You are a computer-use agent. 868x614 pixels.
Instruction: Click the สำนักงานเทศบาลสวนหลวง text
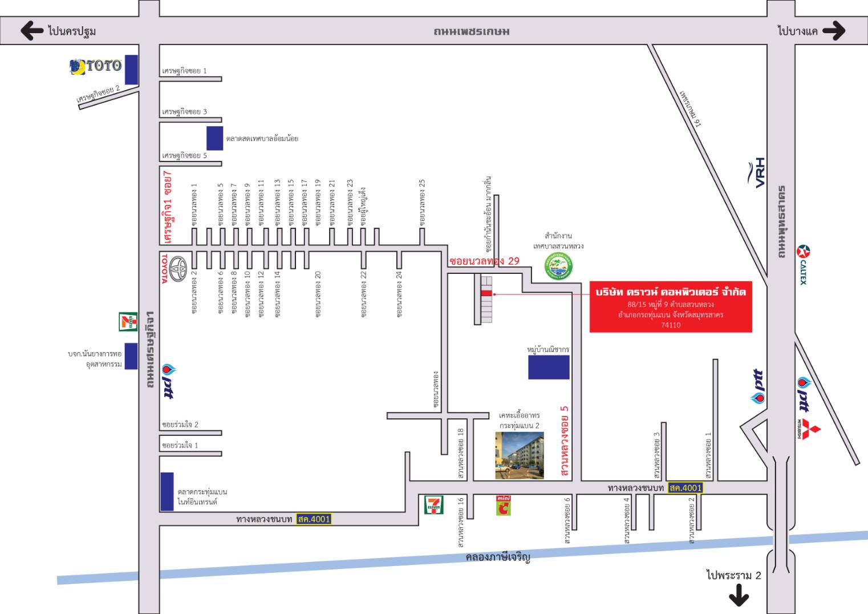point(558,241)
